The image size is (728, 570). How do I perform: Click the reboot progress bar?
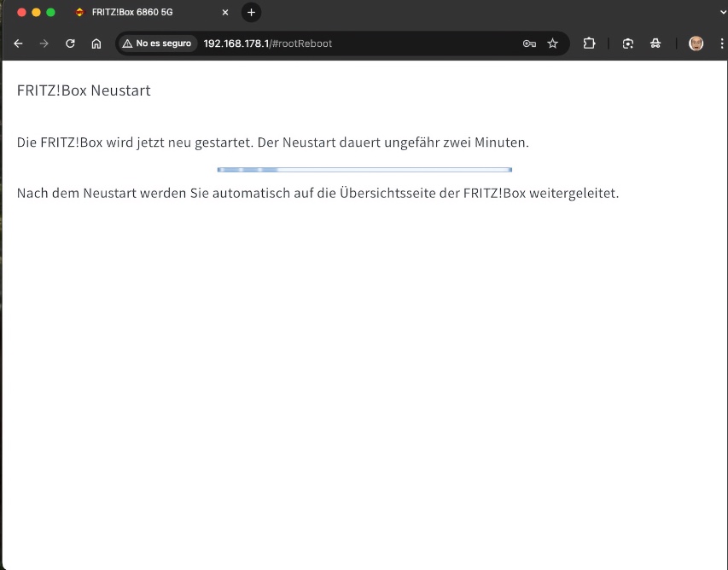click(x=364, y=170)
